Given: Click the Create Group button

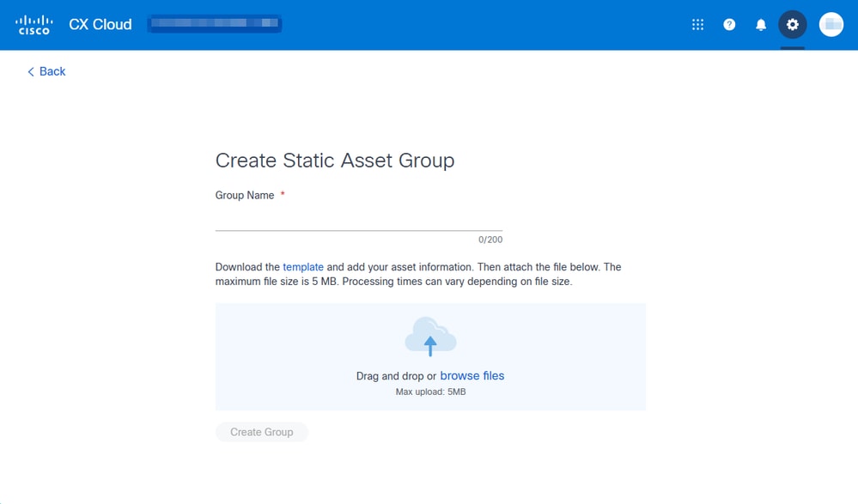Looking at the screenshot, I should pyautogui.click(x=262, y=433).
